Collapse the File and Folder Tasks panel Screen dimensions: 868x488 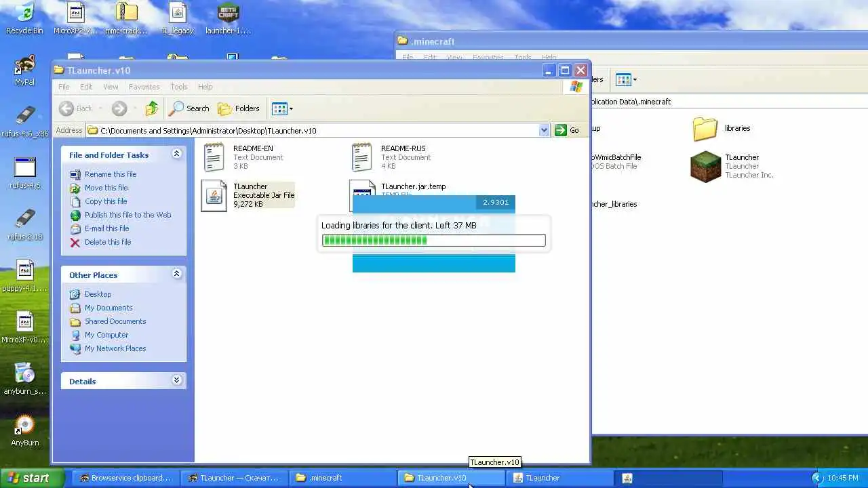click(176, 154)
